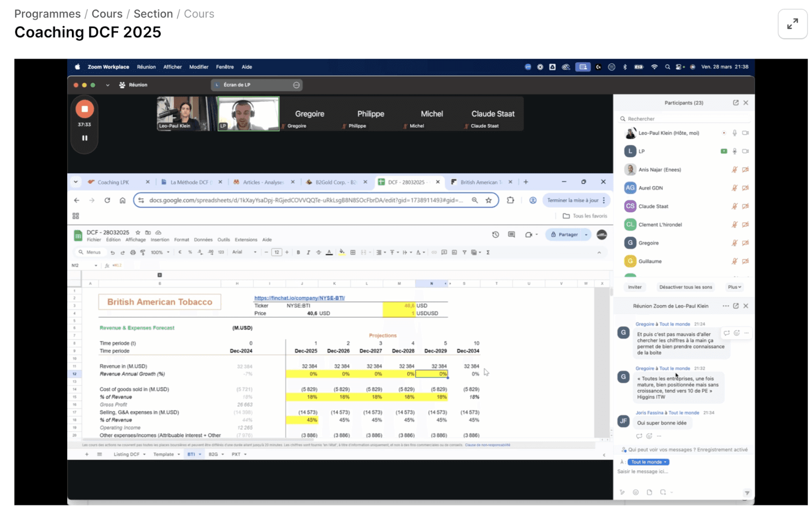This screenshot has height=516, width=812.
Task: Click the insert link icon in Sheets
Action: (434, 252)
